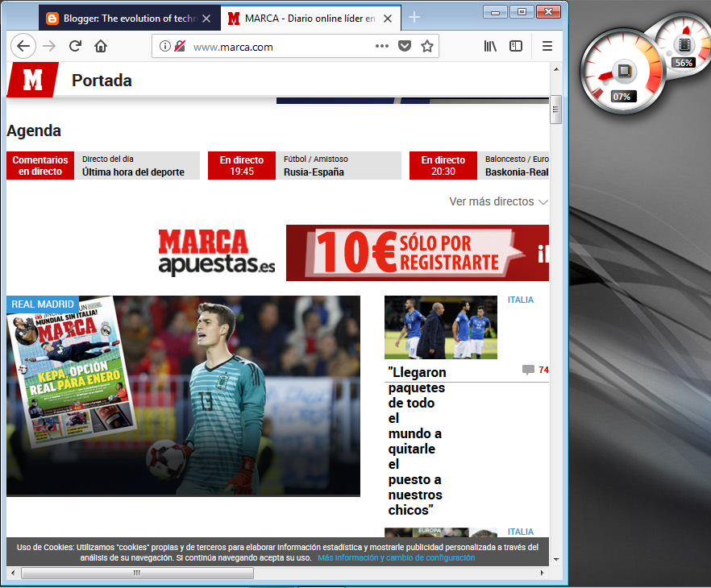Image resolution: width=711 pixels, height=588 pixels.
Task: Open the 10€ sólo por registrarte banner
Action: coord(418,253)
